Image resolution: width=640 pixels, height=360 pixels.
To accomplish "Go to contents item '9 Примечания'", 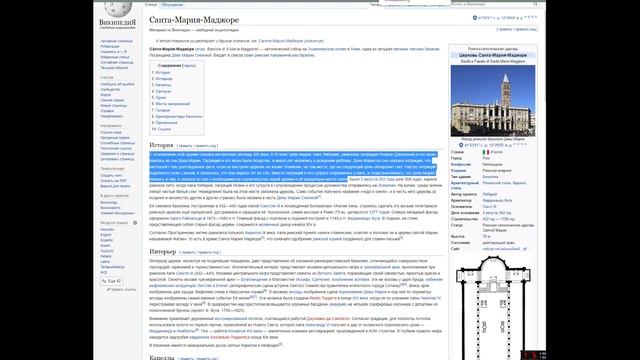I will coord(165,122).
